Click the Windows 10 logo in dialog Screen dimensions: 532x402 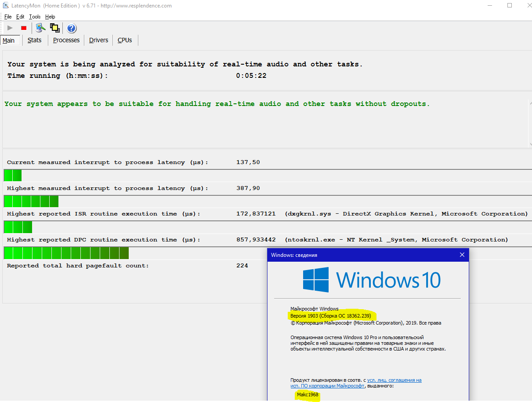click(x=372, y=280)
